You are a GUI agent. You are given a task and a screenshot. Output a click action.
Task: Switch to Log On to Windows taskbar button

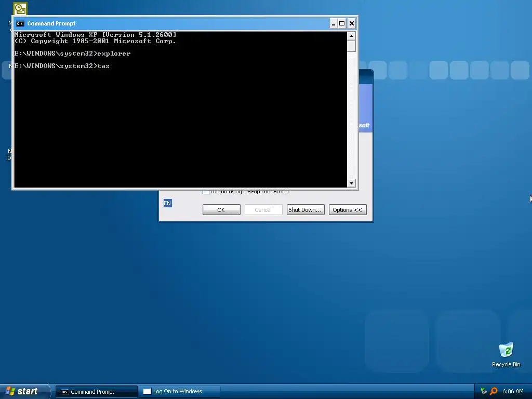[180, 392]
